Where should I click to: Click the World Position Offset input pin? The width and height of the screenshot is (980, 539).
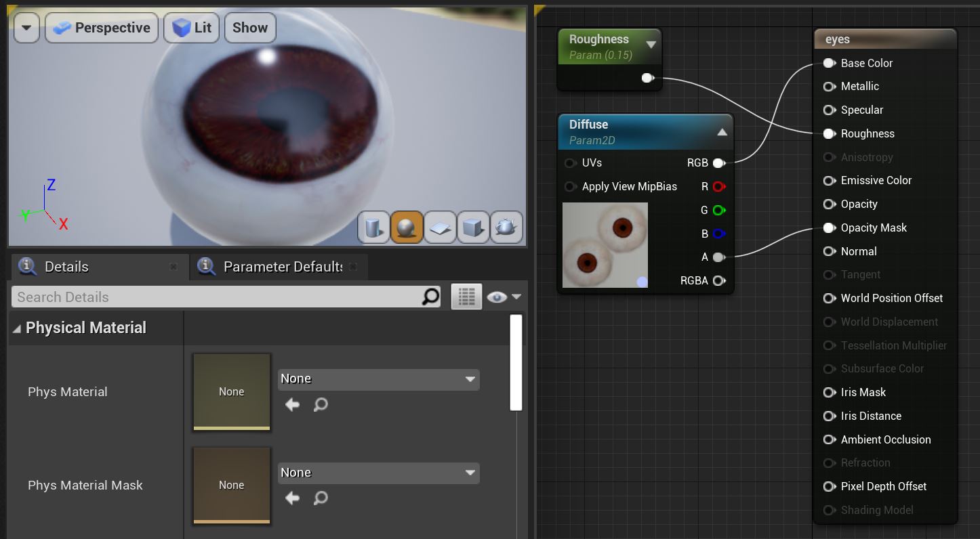click(x=830, y=298)
